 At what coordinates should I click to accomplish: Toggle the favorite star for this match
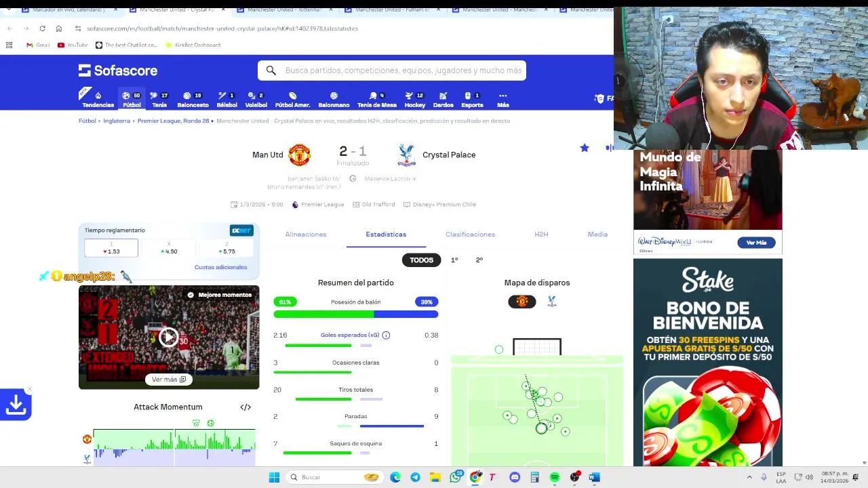(585, 148)
